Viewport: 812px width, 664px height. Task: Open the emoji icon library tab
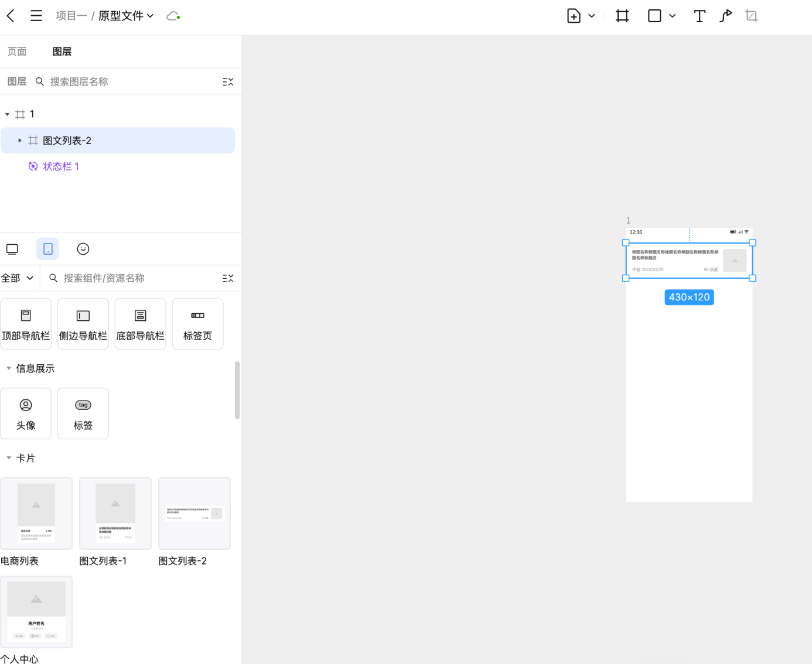[x=83, y=249]
